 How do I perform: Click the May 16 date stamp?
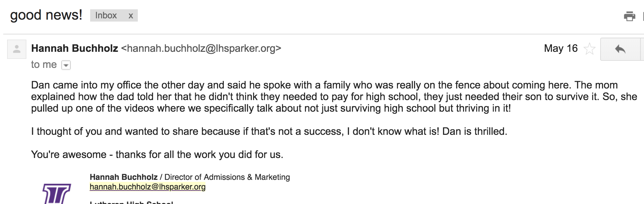pos(561,48)
